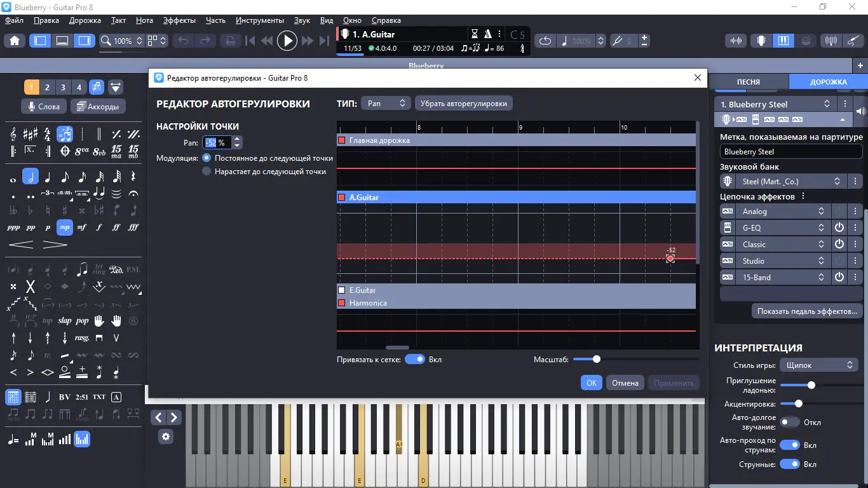The width and height of the screenshot is (868, 488).
Task: Click the Play button in transport bar
Action: click(x=287, y=41)
